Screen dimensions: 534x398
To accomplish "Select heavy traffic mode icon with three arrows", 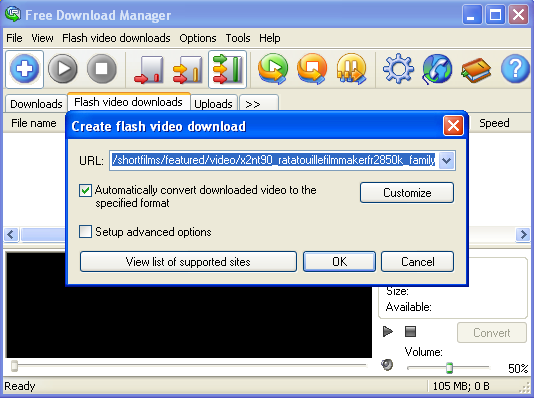I will point(227,69).
